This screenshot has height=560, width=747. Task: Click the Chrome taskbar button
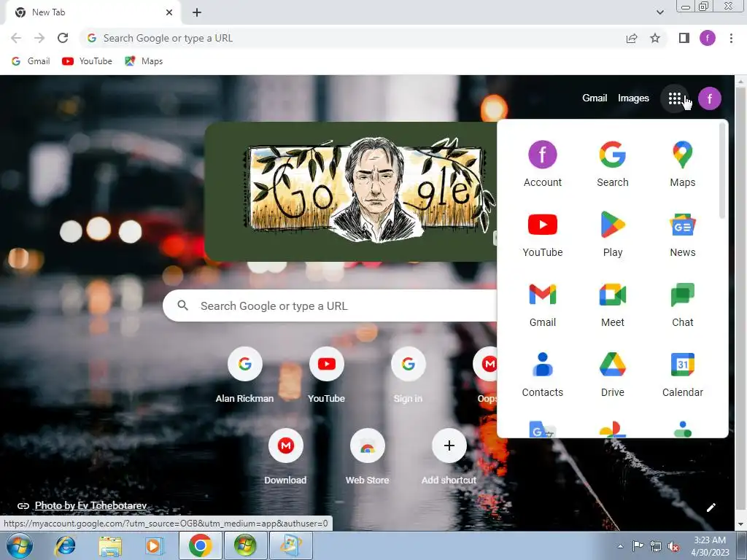tap(200, 545)
